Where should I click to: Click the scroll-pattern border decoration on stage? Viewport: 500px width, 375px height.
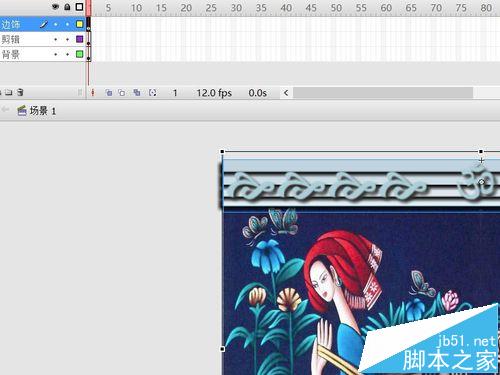coord(361,185)
